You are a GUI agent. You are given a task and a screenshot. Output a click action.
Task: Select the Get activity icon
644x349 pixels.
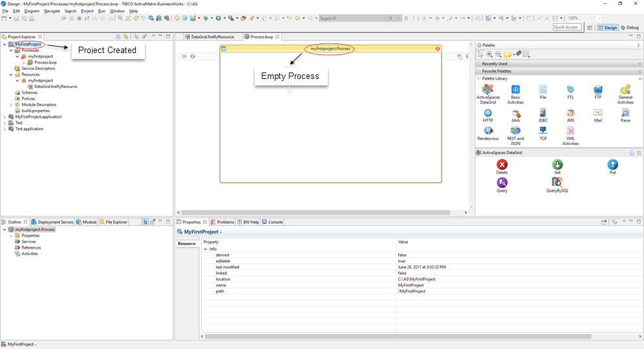(557, 165)
